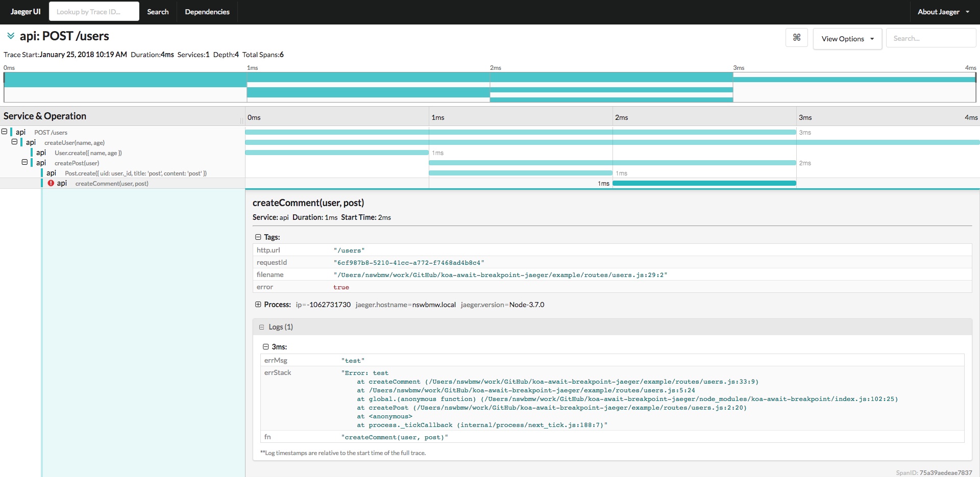The height and width of the screenshot is (477, 980).
Task: Collapse the createUser(name, age) span children
Action: [x=14, y=142]
